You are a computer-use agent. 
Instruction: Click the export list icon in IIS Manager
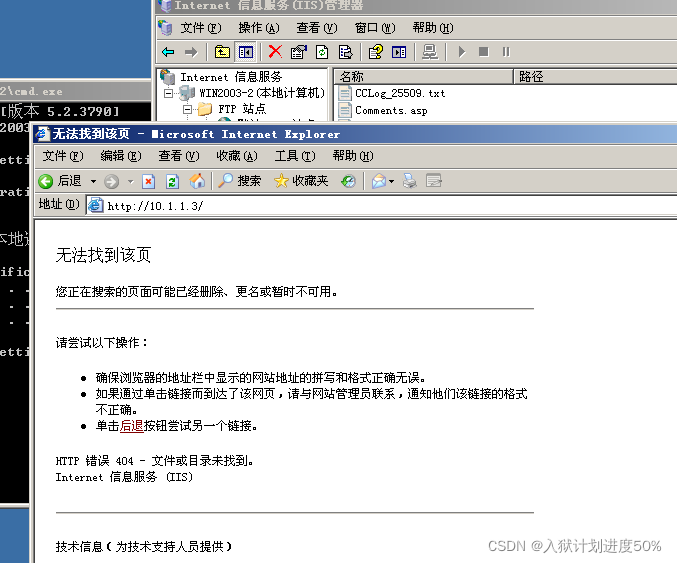click(x=345, y=52)
